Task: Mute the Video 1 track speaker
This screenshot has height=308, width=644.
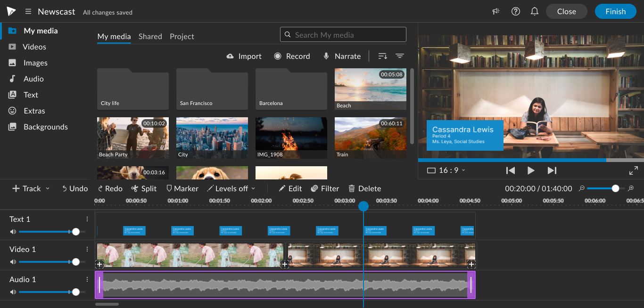Action: coord(13,262)
